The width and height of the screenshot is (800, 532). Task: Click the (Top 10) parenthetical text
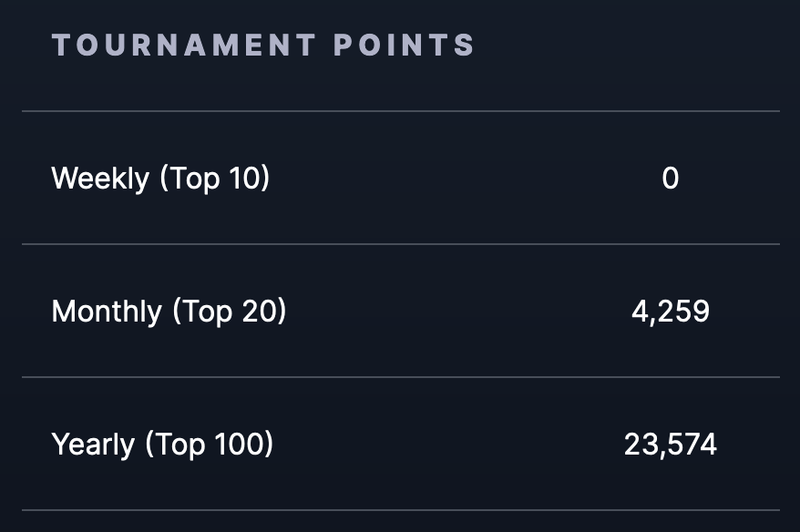tap(215, 179)
